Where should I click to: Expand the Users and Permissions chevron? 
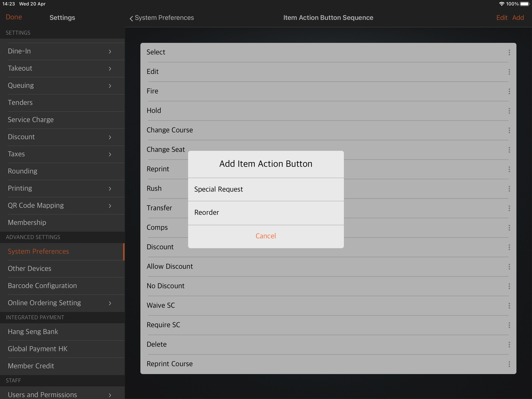coord(110,395)
